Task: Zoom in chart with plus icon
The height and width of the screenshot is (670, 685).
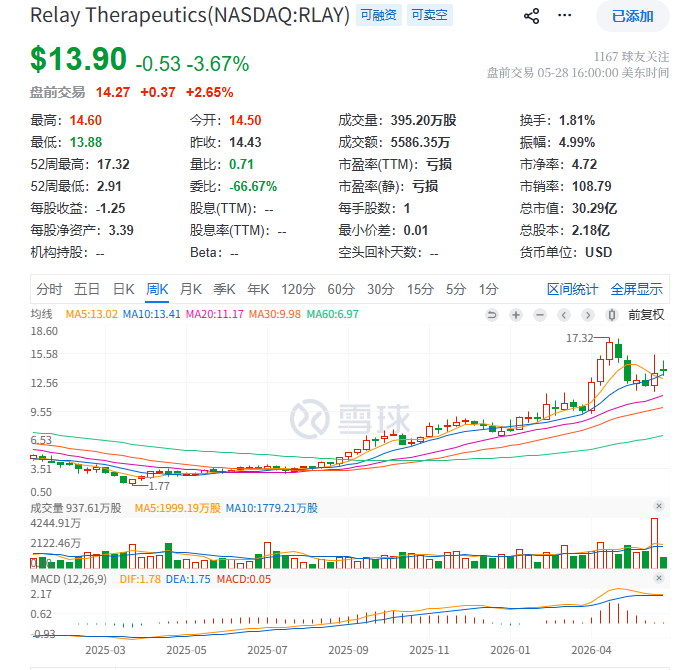Action: [x=516, y=315]
